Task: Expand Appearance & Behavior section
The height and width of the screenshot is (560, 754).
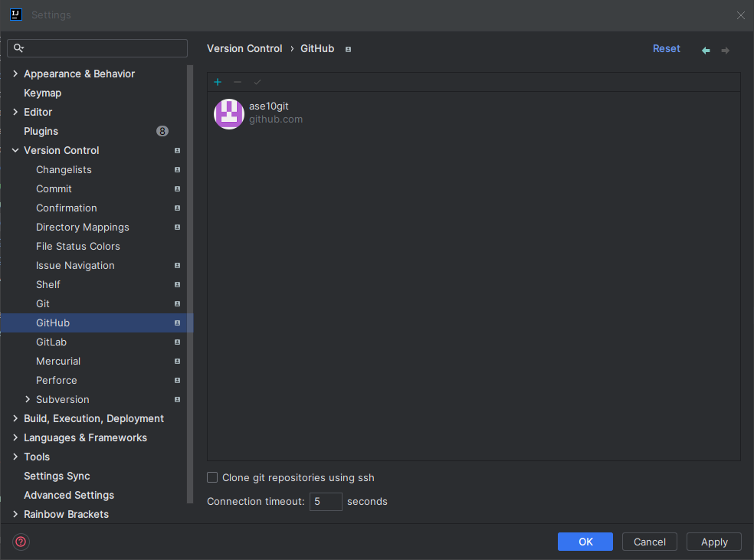Action: 15,74
